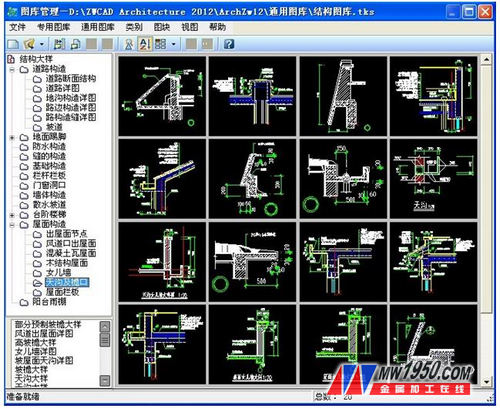Click the Open library folder icon
This screenshot has width=500, height=409.
point(30,44)
